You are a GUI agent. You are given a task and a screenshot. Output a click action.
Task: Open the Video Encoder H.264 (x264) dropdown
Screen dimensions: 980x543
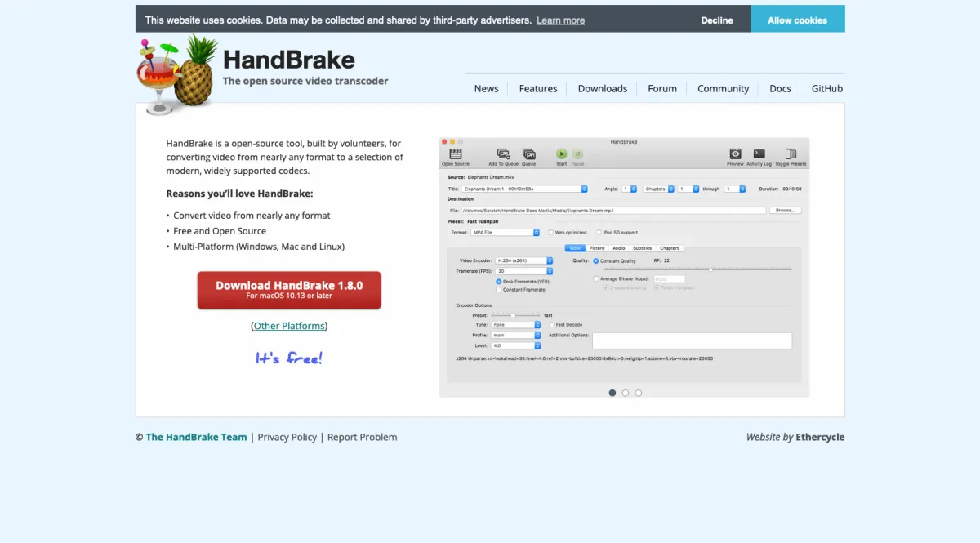tap(523, 260)
